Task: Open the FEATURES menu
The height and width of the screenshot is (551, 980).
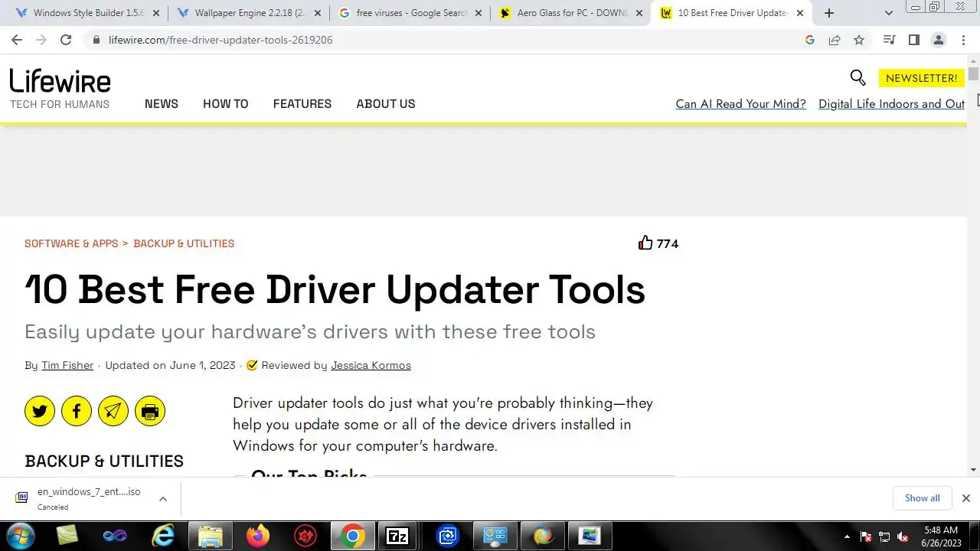Action: [302, 104]
